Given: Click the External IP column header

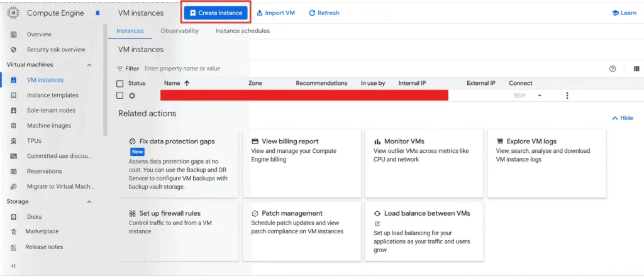Looking at the screenshot, I should (x=481, y=84).
